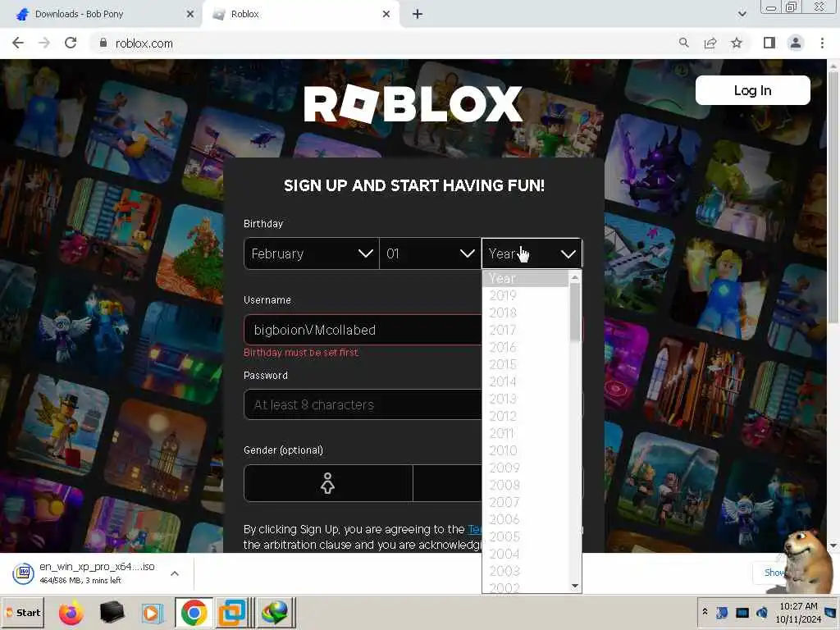The image size is (840, 630).
Task: Select 2016 in the year list
Action: [525, 347]
